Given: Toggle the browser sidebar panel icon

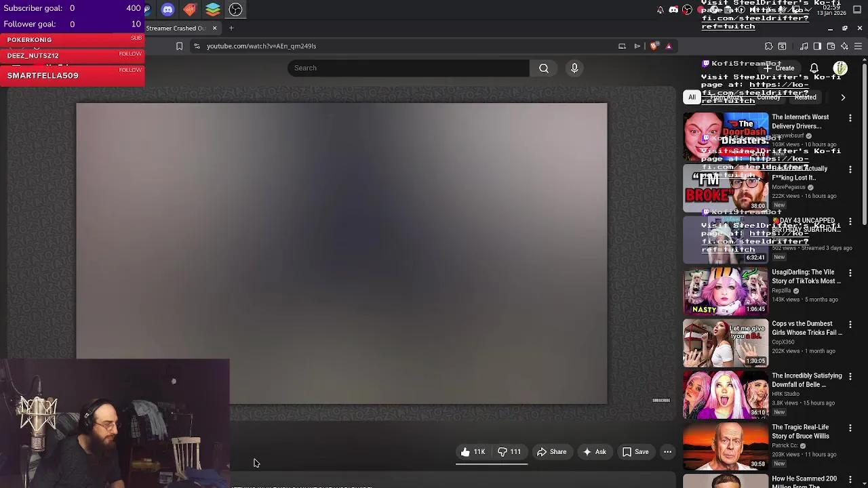Looking at the screenshot, I should (x=817, y=46).
